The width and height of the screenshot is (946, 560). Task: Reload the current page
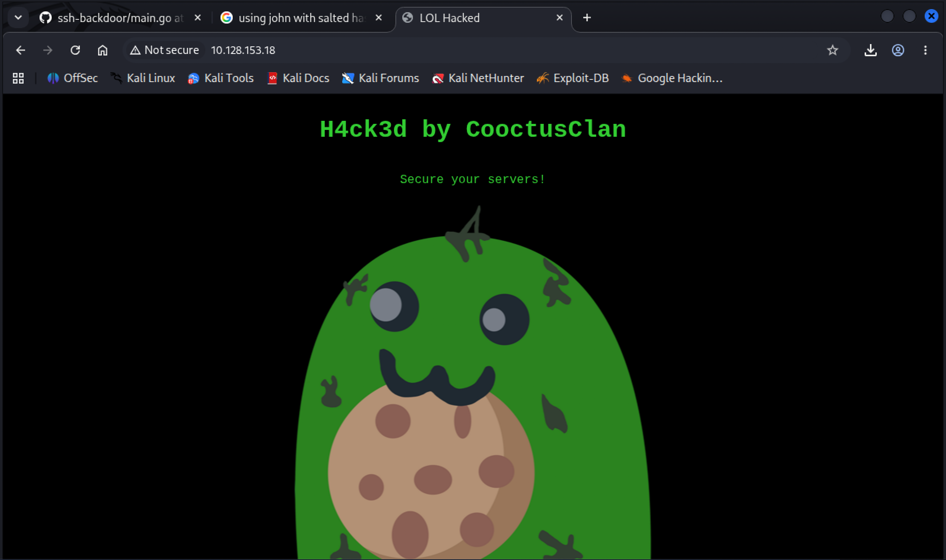(75, 50)
